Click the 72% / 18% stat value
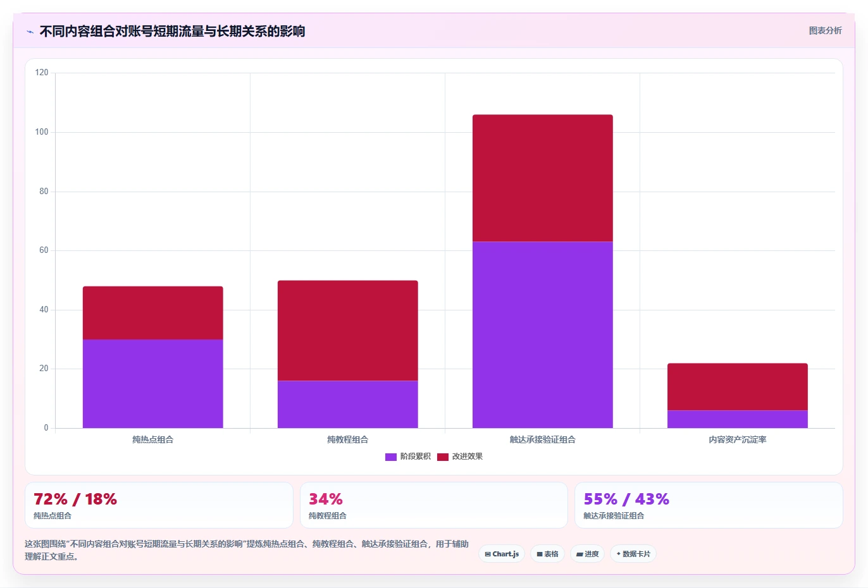This screenshot has width=868, height=588. [x=75, y=499]
